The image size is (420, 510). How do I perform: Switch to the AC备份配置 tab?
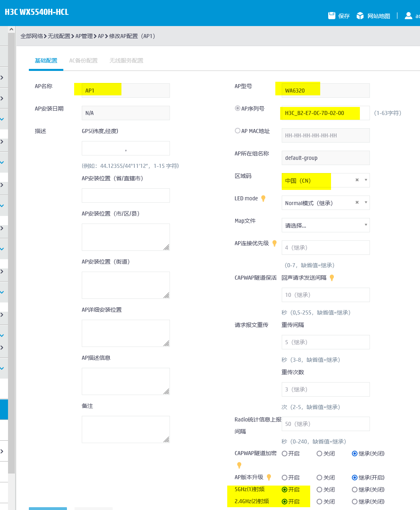[x=83, y=60]
